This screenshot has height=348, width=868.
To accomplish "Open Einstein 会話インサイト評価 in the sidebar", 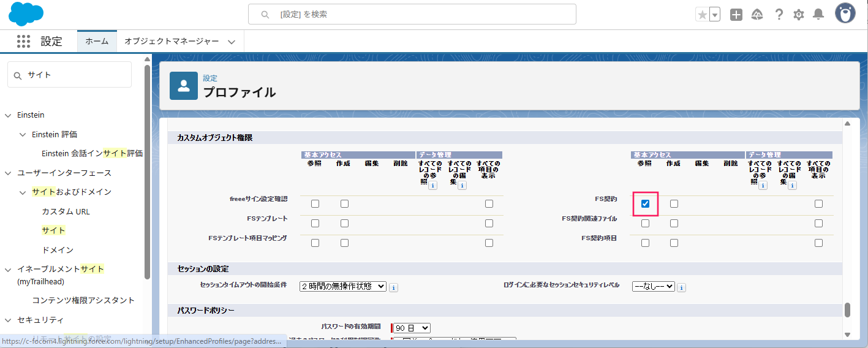I will (92, 153).
